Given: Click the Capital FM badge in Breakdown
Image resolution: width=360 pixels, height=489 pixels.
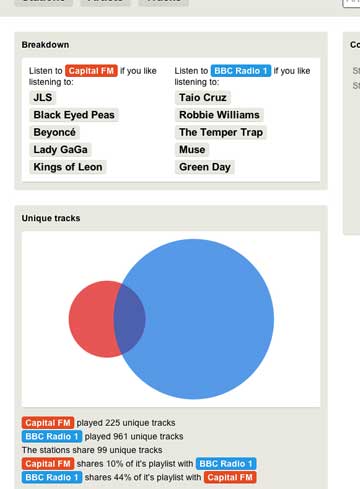Looking at the screenshot, I should coord(91,71).
